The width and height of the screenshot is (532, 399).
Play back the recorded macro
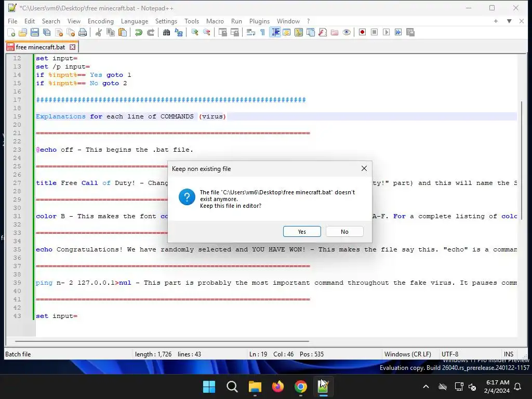(x=386, y=32)
